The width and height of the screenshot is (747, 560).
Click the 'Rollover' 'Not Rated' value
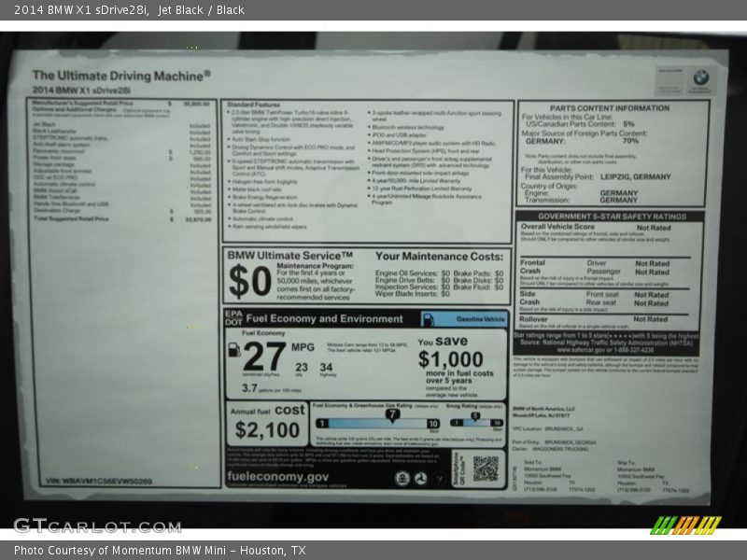[x=650, y=319]
